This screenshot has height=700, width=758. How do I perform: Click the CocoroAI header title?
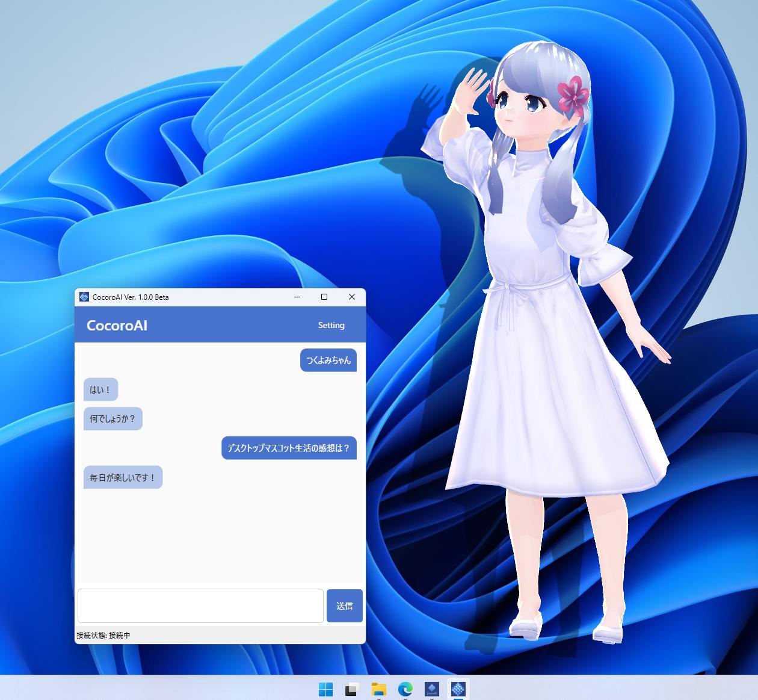(117, 326)
